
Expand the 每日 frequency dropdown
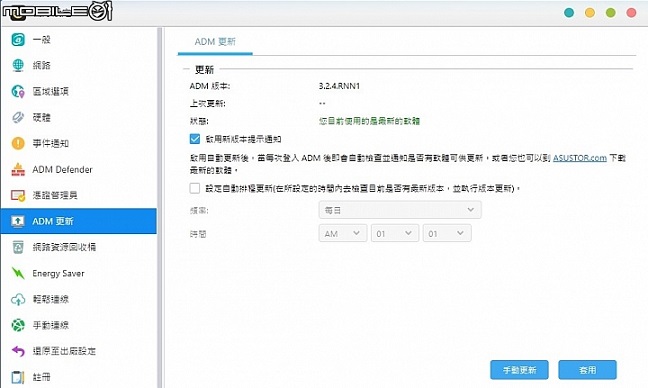point(400,210)
